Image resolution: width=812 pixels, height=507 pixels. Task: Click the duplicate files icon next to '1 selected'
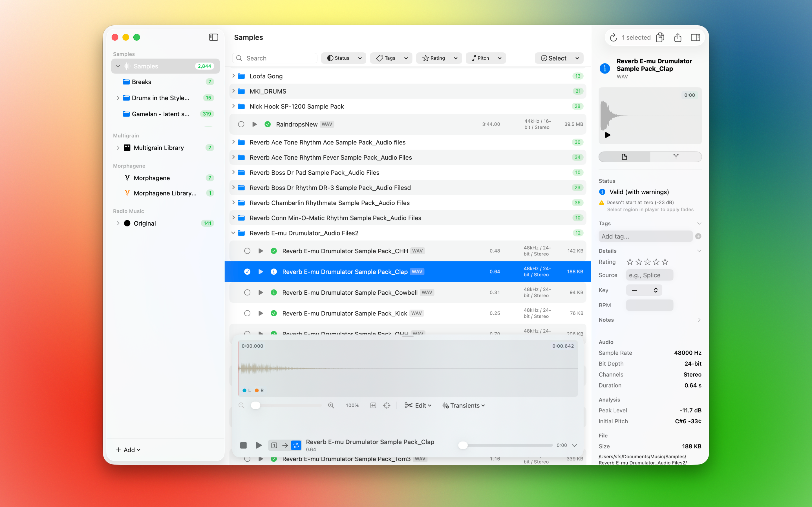pos(660,37)
